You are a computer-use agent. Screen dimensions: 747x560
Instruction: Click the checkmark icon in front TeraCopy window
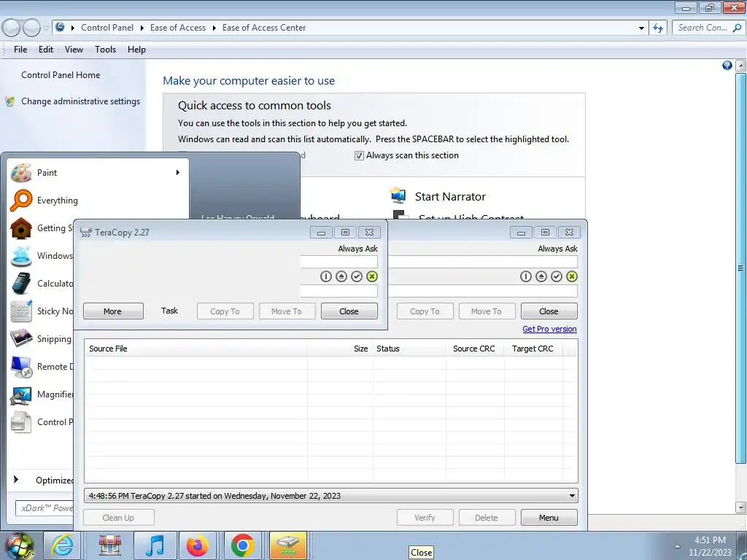click(356, 276)
